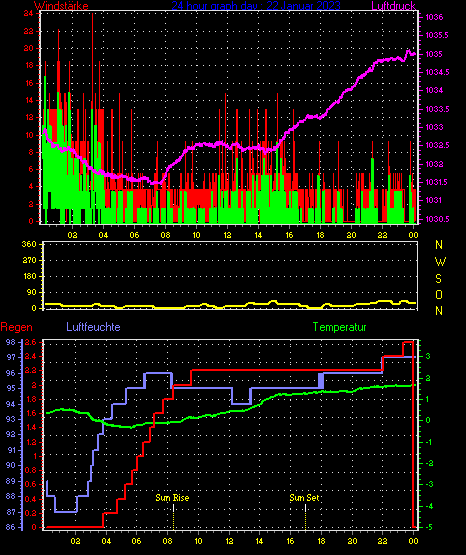Click the 180 wind direction axis value
The height and width of the screenshot is (555, 466).
(x=29, y=276)
